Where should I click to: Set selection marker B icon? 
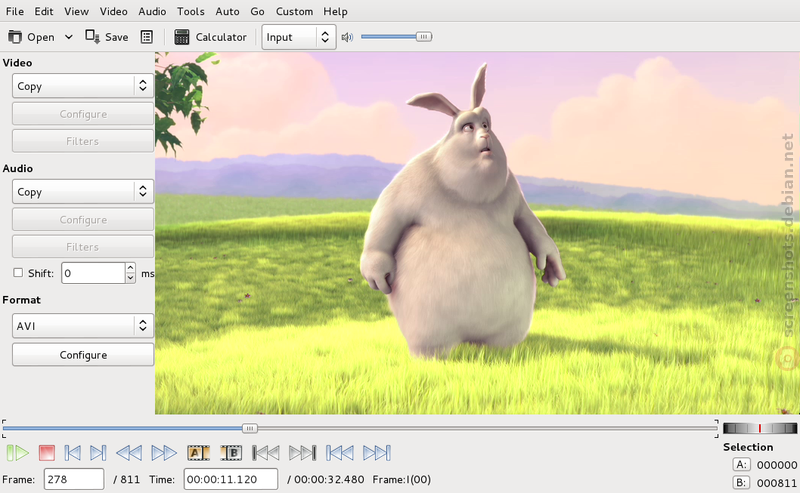231,453
